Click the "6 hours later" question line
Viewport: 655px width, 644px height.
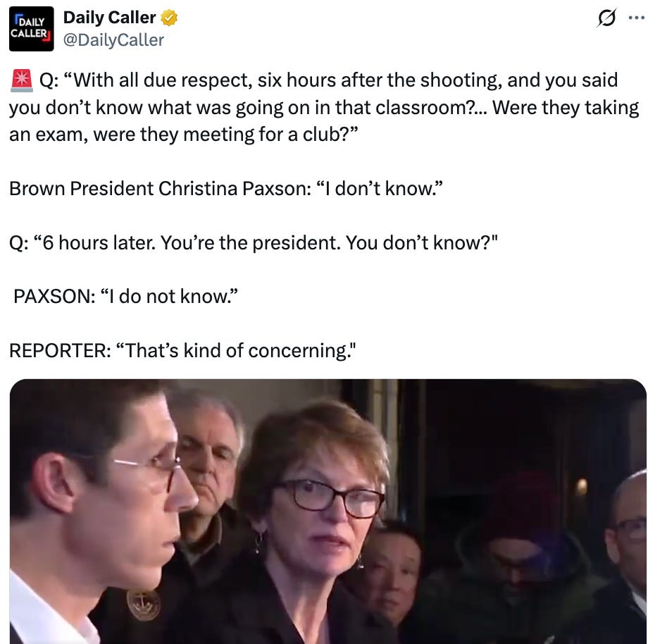pyautogui.click(x=254, y=242)
